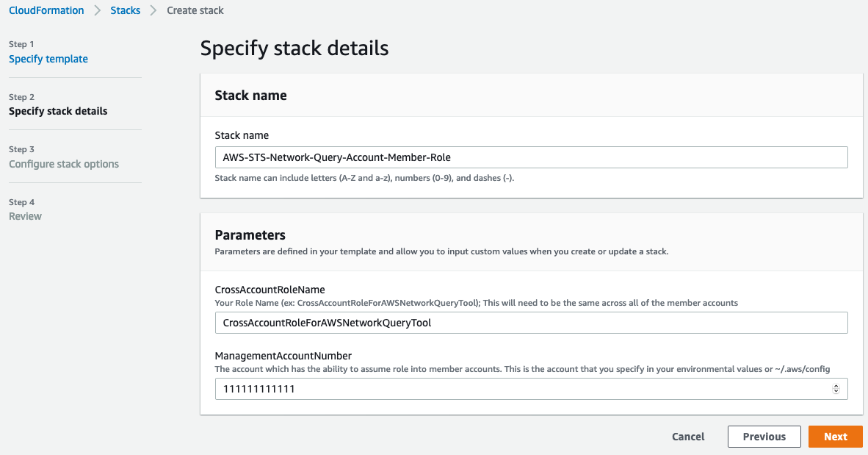Go back with the Previous button
The image size is (868, 455).
pos(764,437)
